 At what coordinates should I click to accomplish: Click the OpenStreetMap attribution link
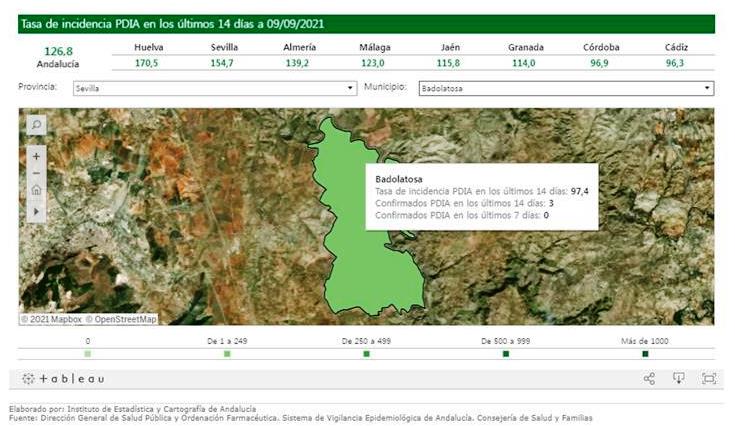[121, 319]
